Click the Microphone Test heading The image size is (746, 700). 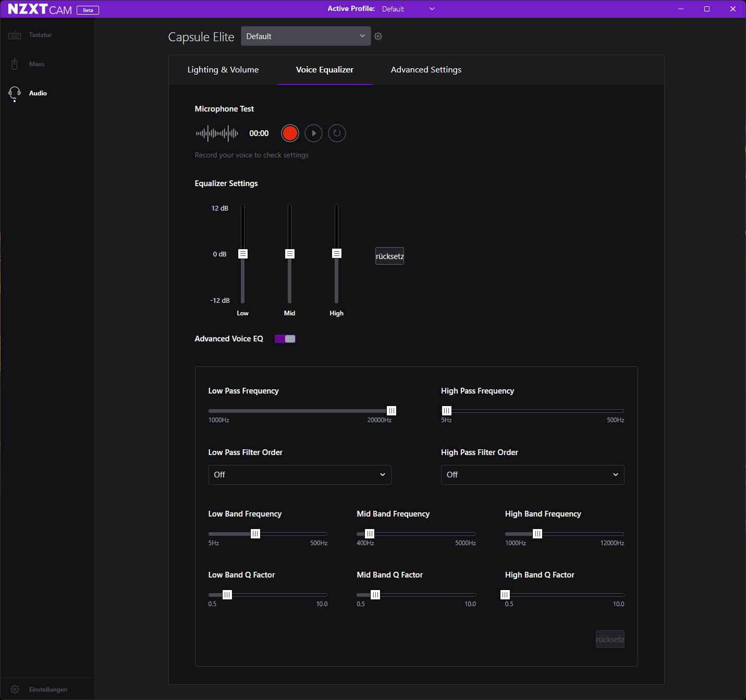click(x=224, y=109)
